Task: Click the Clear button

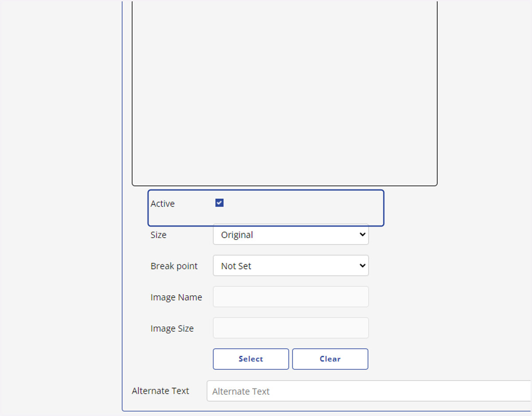Action: pos(330,359)
